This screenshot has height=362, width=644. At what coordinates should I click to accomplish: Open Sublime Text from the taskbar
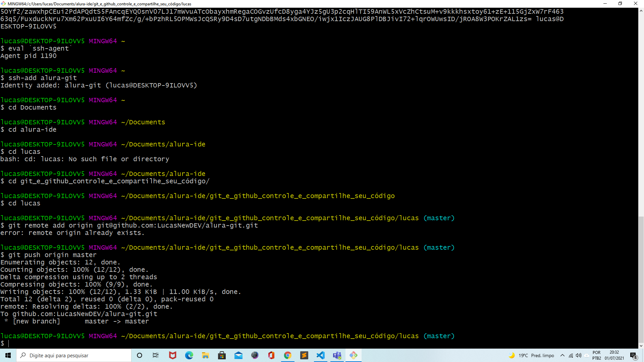[304, 355]
